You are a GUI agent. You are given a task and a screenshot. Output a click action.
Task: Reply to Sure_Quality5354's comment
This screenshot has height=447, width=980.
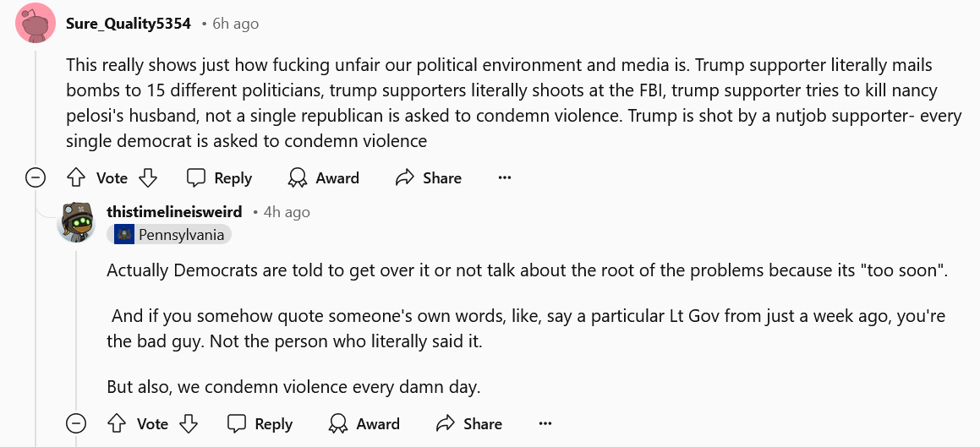219,177
